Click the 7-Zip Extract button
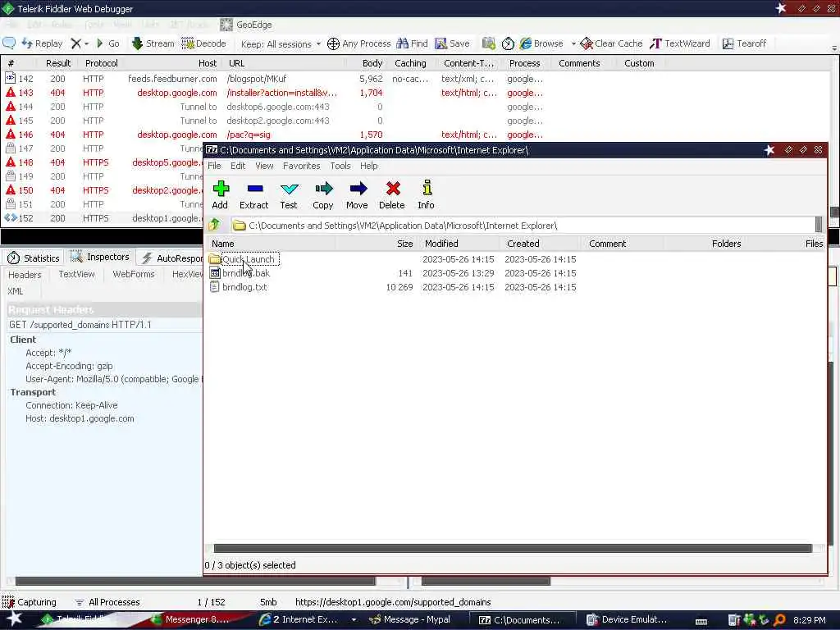Viewport: 840px width, 630px height. point(254,195)
